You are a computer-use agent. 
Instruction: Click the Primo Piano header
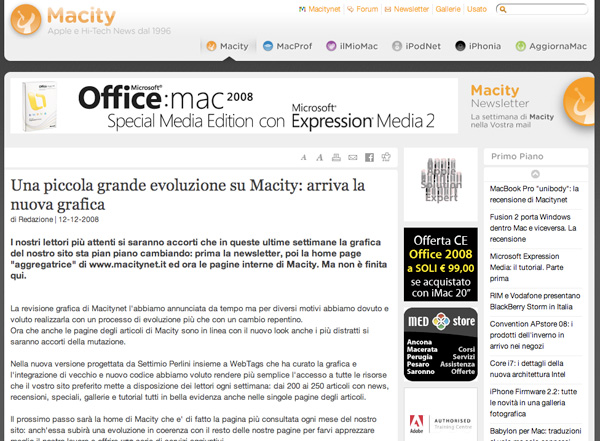pos(536,156)
